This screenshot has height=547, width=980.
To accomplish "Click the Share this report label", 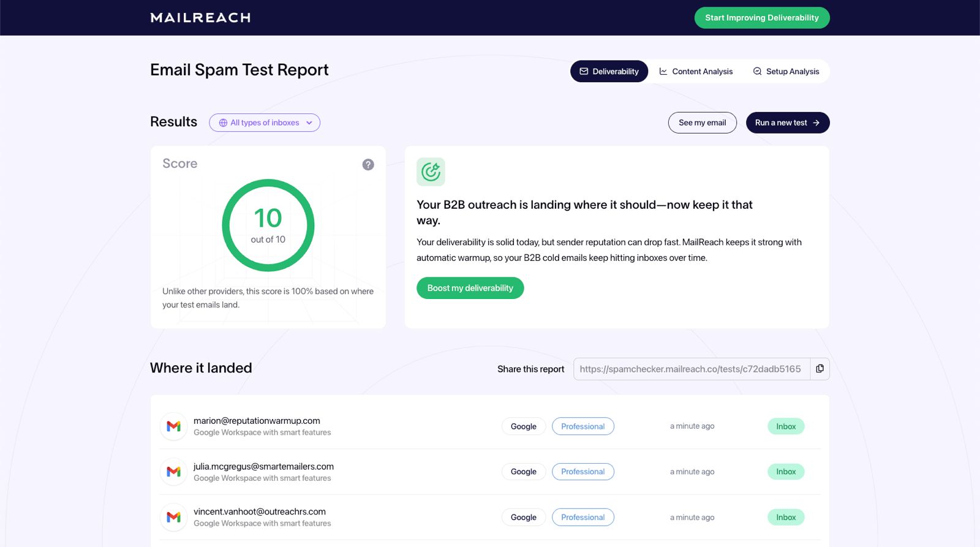I will click(x=531, y=369).
